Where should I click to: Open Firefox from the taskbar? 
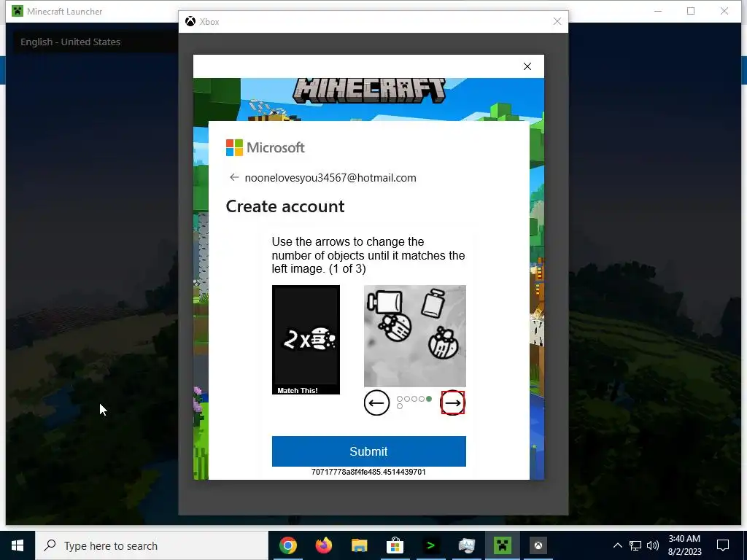[324, 545]
